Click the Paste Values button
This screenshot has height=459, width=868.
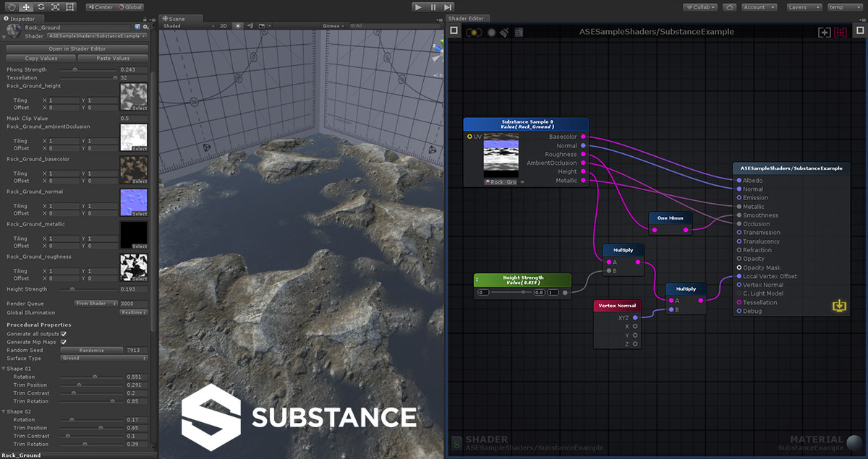tap(113, 58)
